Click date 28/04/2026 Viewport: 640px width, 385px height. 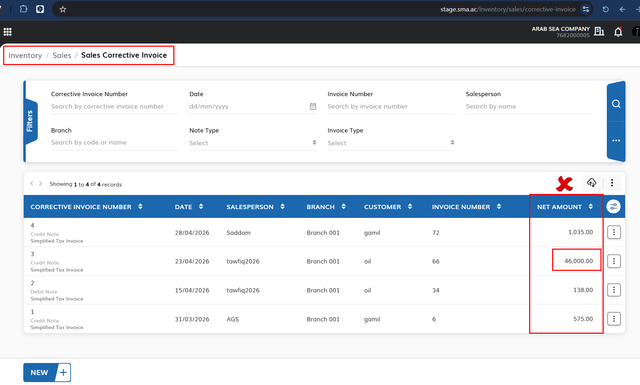pos(192,233)
